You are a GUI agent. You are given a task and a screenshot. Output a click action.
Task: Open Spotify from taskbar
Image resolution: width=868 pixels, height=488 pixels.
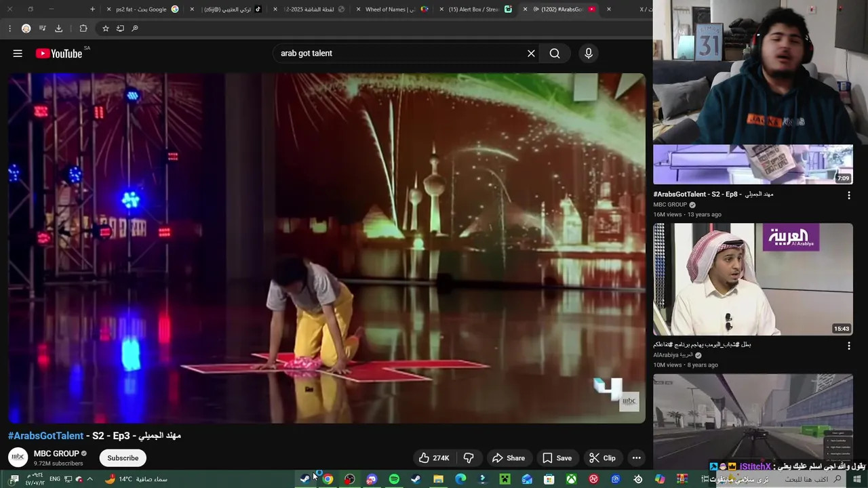pyautogui.click(x=394, y=479)
